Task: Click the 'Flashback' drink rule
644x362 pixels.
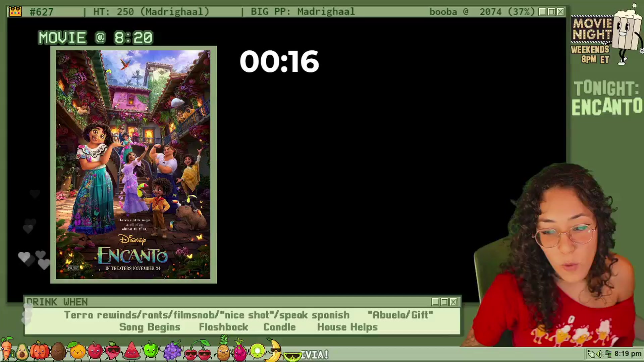Action: click(x=223, y=327)
